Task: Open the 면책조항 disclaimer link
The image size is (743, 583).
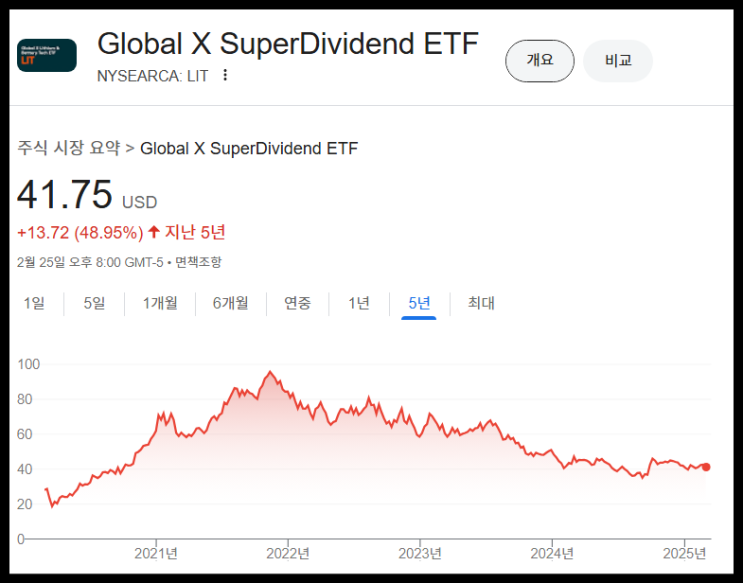Action: (x=199, y=262)
